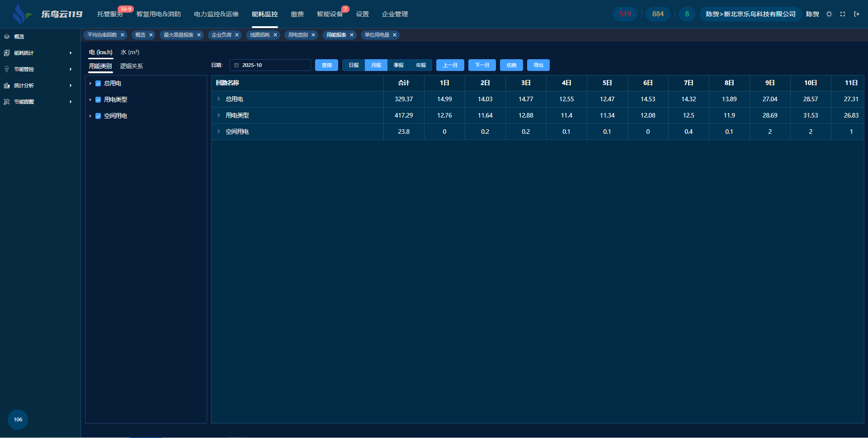Expand the 总用电 row in the table
The width and height of the screenshot is (868, 438).
pyautogui.click(x=219, y=99)
